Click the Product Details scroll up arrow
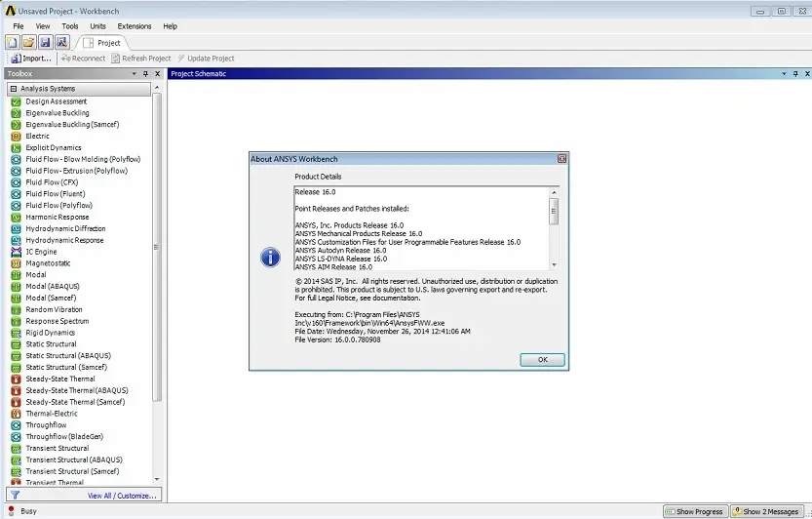 coord(554,192)
